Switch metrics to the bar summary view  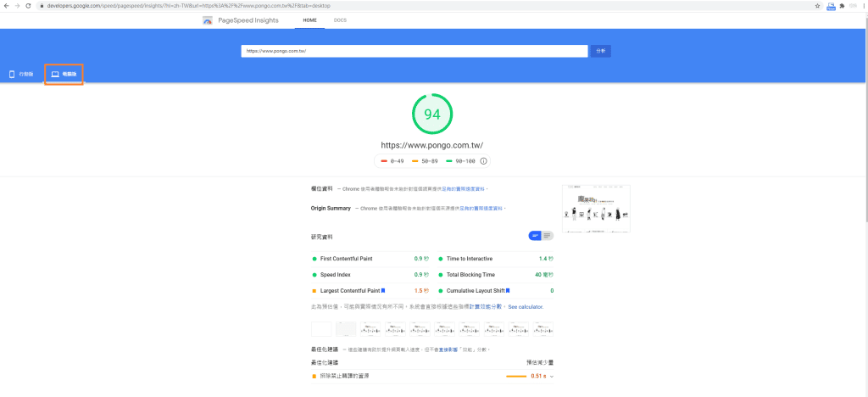pyautogui.click(x=535, y=236)
